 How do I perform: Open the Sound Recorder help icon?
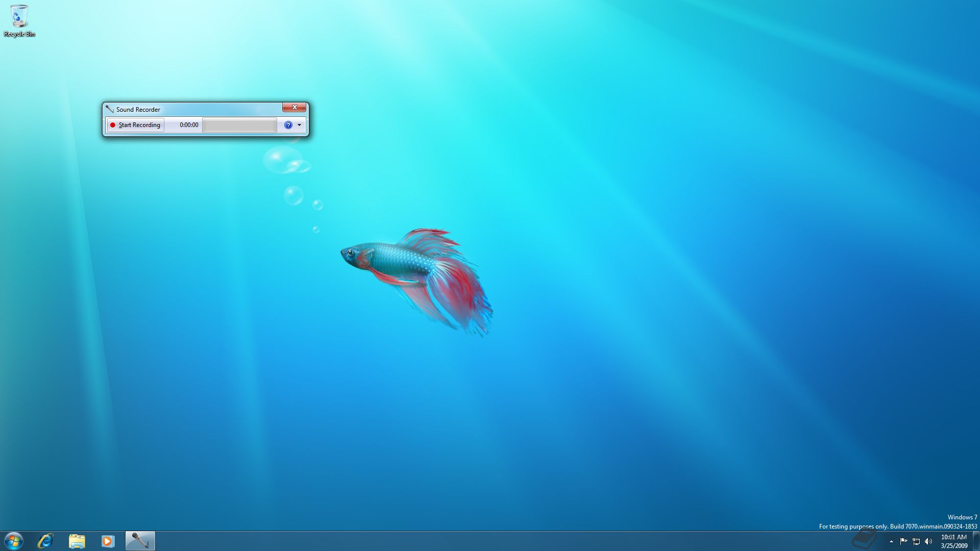pos(288,125)
